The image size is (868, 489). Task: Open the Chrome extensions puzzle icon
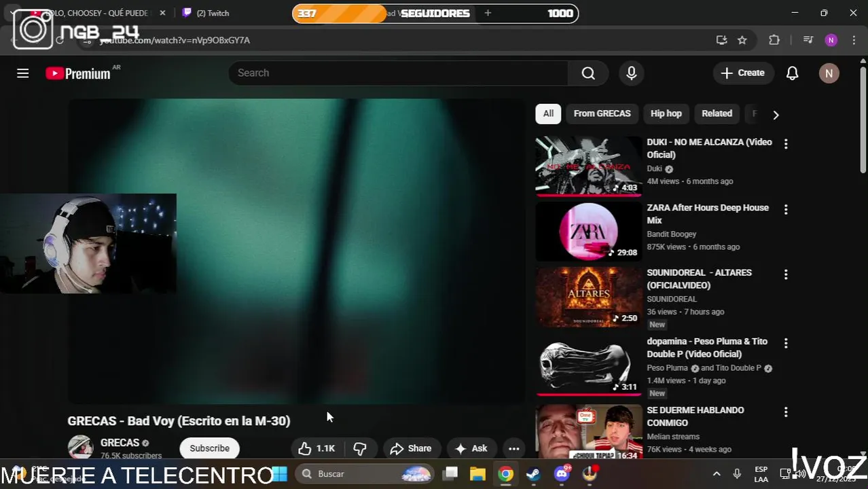774,40
